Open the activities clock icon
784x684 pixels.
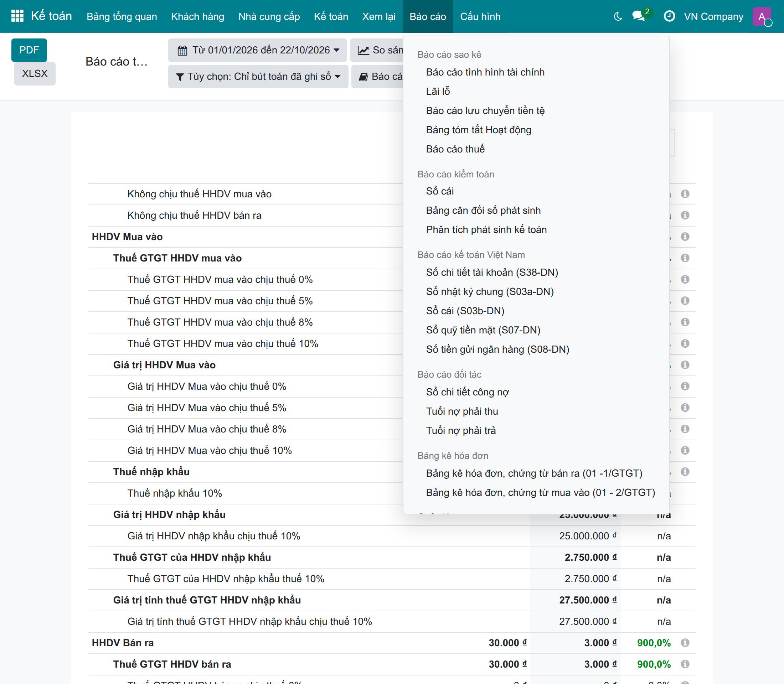[669, 16]
